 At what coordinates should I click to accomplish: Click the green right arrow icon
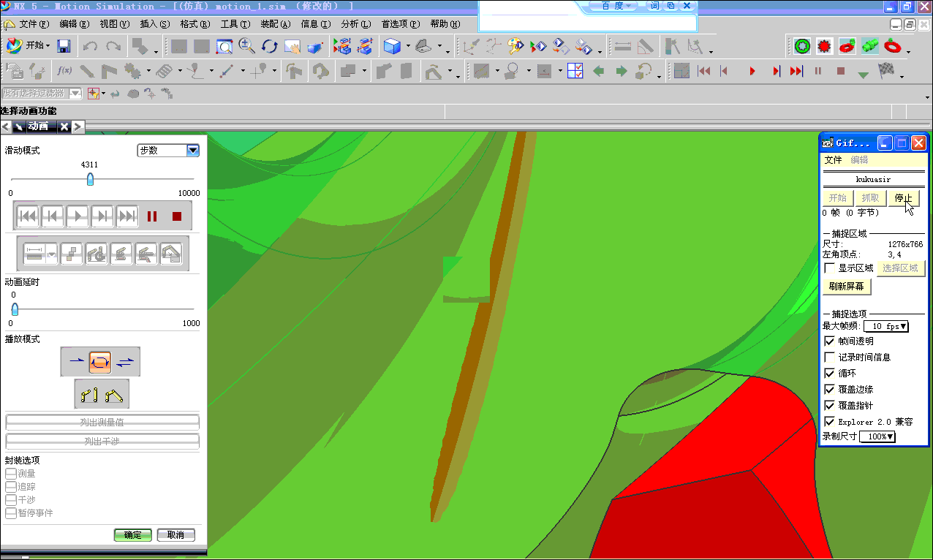(x=622, y=71)
